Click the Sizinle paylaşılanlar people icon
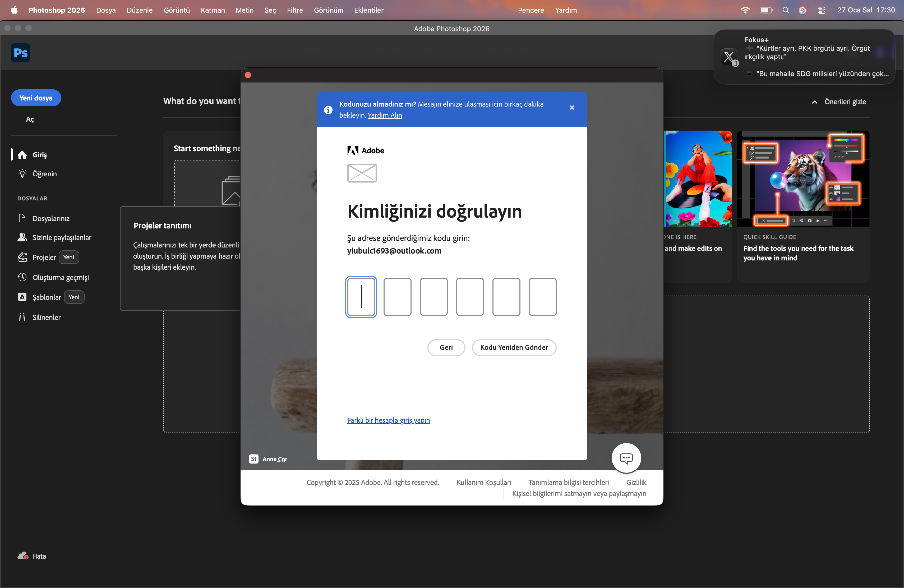Viewport: 904px width, 588px height. (x=22, y=237)
